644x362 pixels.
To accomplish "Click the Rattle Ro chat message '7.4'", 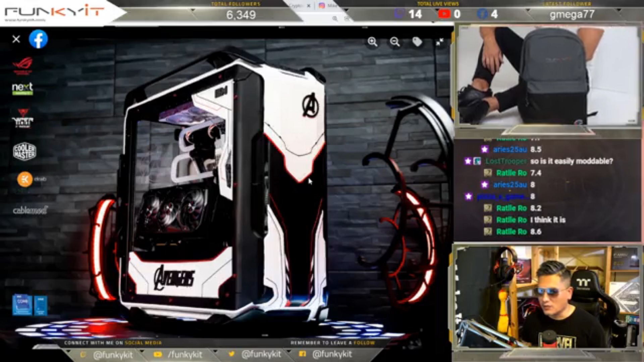I will point(536,173).
